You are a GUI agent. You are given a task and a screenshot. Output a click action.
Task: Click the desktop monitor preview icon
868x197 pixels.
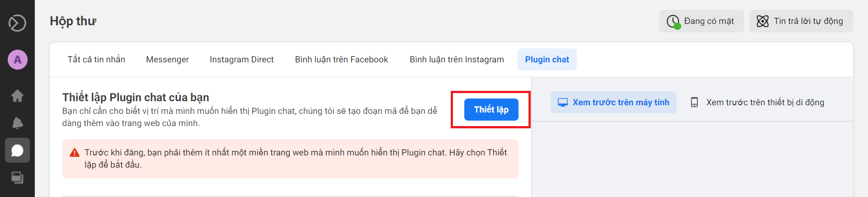(x=563, y=103)
